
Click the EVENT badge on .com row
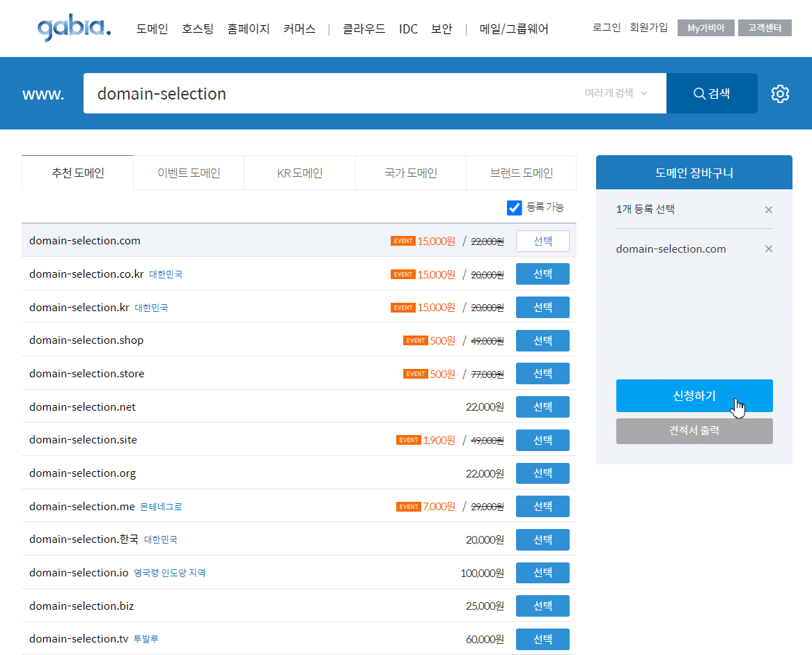pyautogui.click(x=403, y=241)
